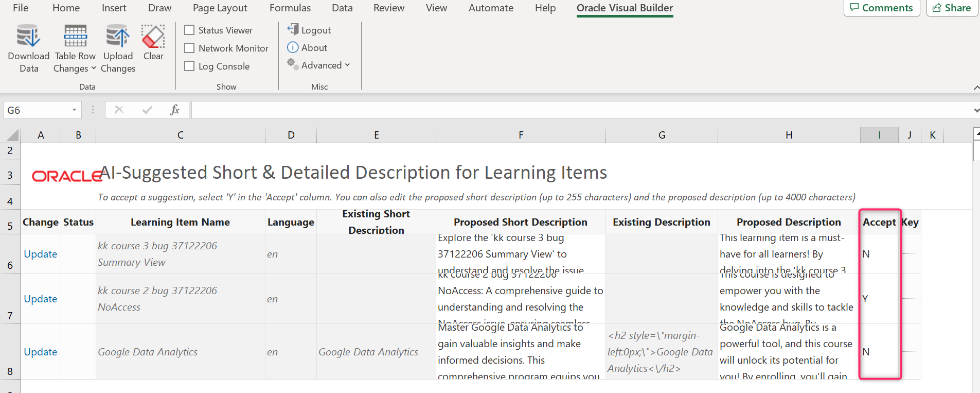Click Update link for Google Data Analytics row
The width and height of the screenshot is (980, 393).
tap(41, 352)
